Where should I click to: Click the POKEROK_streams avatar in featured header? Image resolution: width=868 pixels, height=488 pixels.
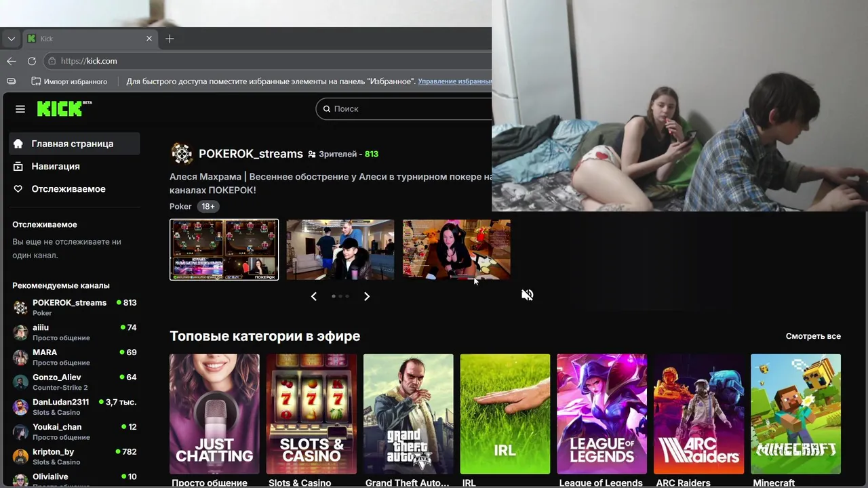pyautogui.click(x=181, y=154)
